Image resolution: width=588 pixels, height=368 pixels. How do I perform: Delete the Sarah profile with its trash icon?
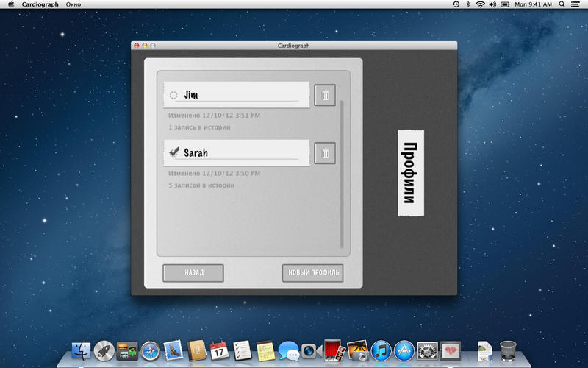(x=325, y=153)
